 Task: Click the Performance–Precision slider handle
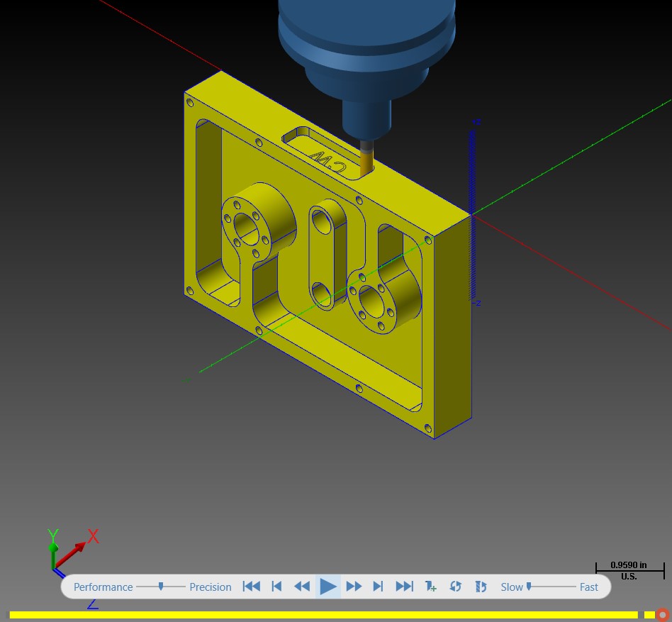coord(161,586)
